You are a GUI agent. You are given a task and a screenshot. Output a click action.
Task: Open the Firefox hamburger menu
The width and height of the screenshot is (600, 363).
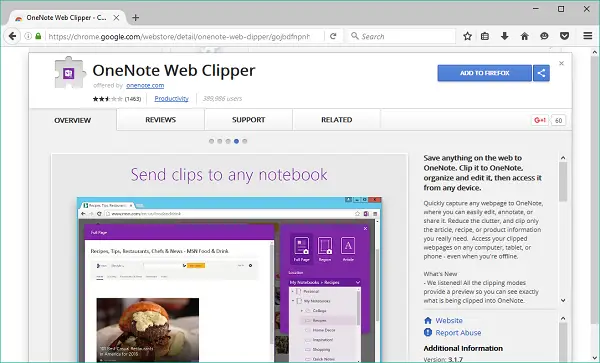pos(588,36)
